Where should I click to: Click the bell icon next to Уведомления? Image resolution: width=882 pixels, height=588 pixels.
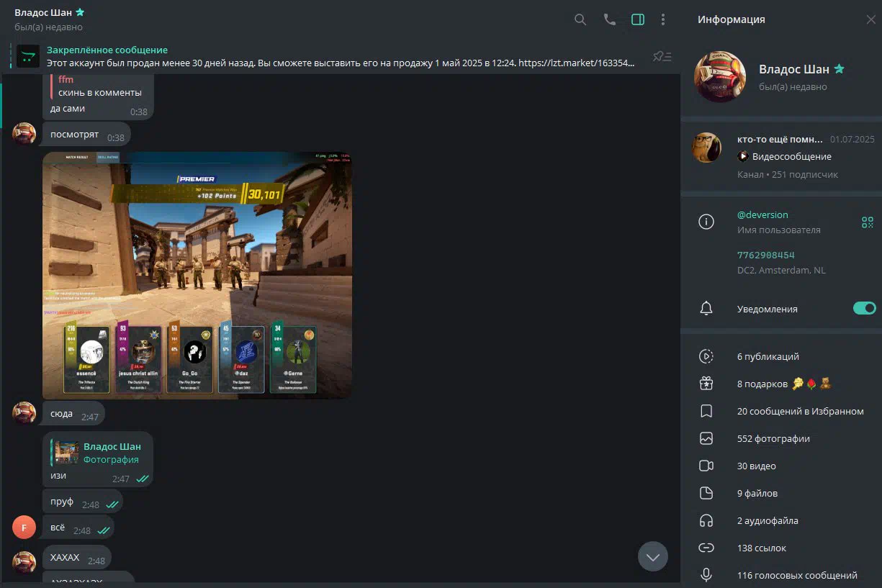(x=706, y=309)
